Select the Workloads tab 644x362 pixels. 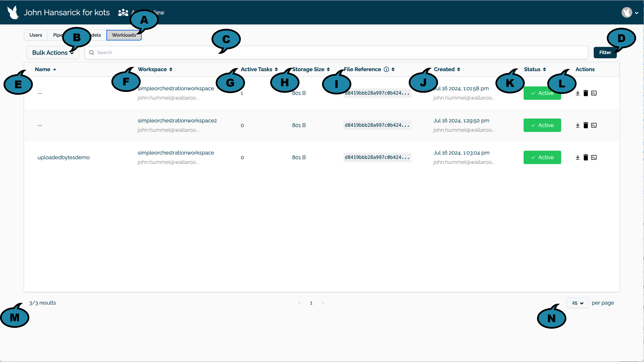[x=124, y=35]
